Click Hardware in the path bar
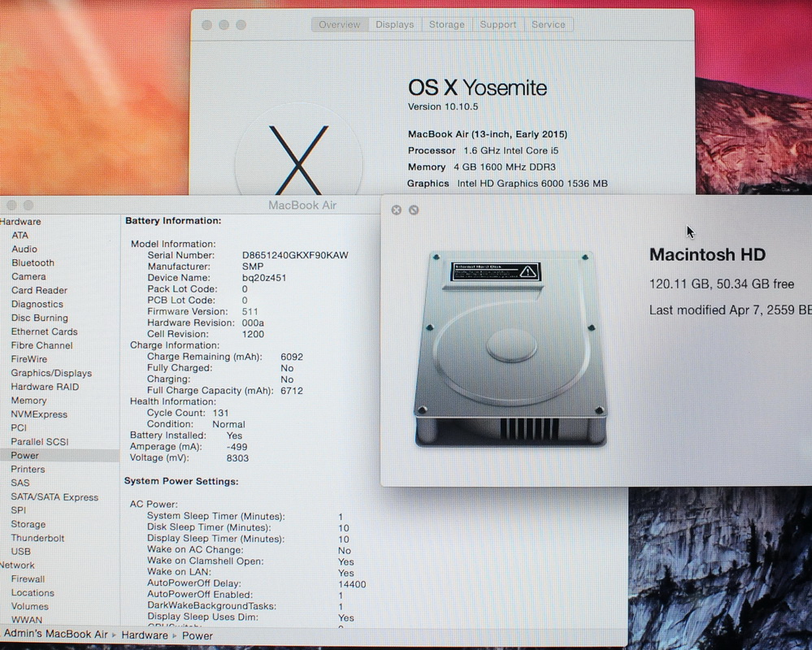The image size is (812, 650). point(145,635)
